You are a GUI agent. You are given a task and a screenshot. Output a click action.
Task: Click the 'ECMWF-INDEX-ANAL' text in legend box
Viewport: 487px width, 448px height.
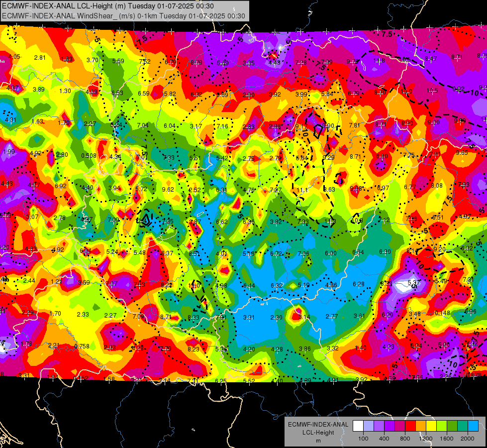coord(318,425)
